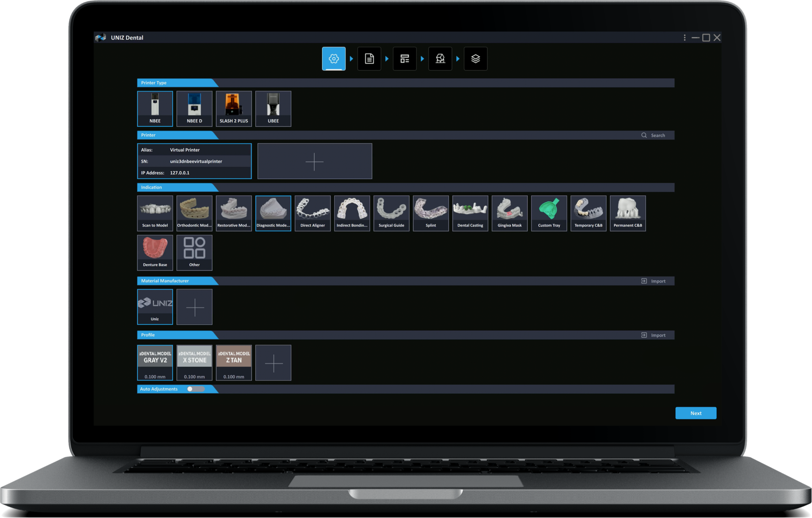Click the Search magnifier icon

644,135
